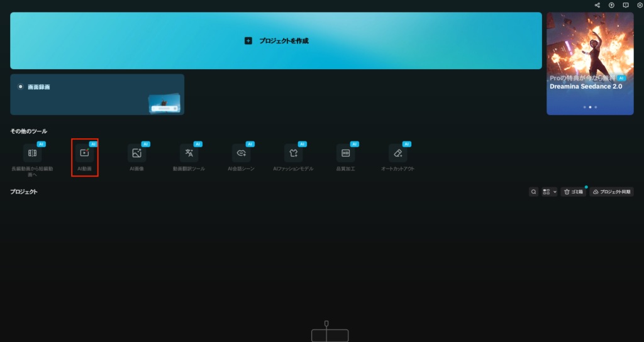Open the 動画翻訳ツール video translator
This screenshot has height=342, width=644.
click(x=189, y=153)
